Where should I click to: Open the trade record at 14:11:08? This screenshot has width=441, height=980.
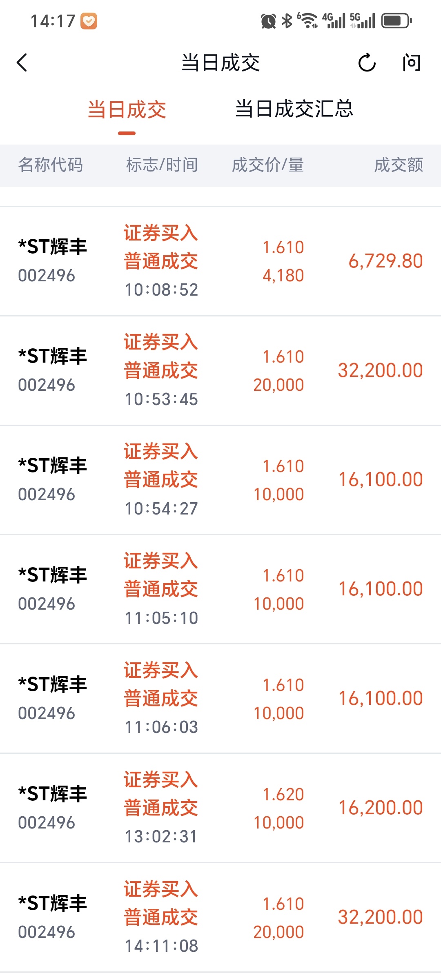220,918
